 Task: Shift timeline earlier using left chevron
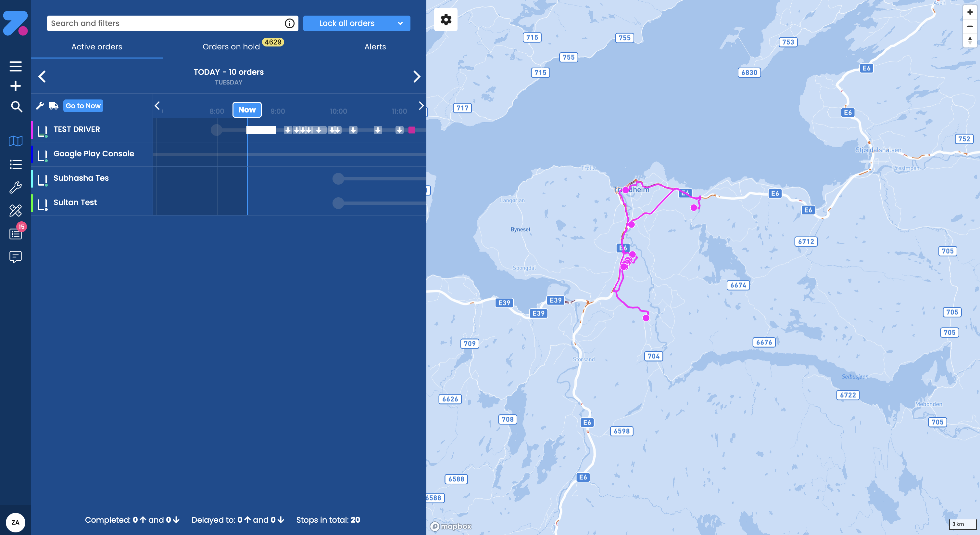[x=157, y=106]
